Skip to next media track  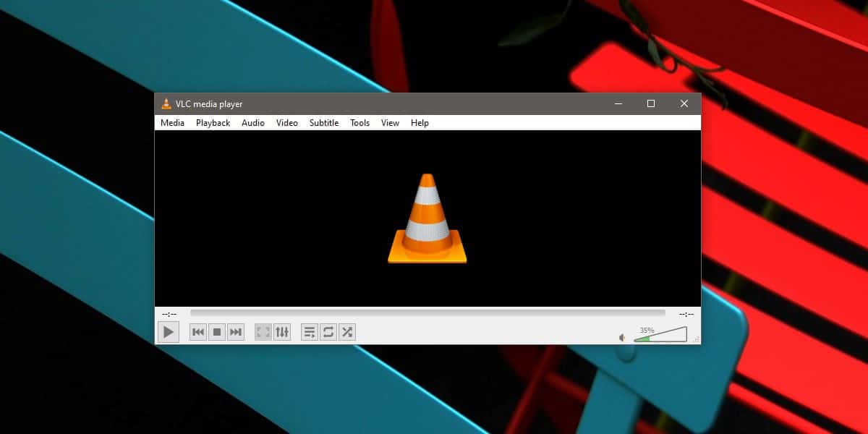236,332
